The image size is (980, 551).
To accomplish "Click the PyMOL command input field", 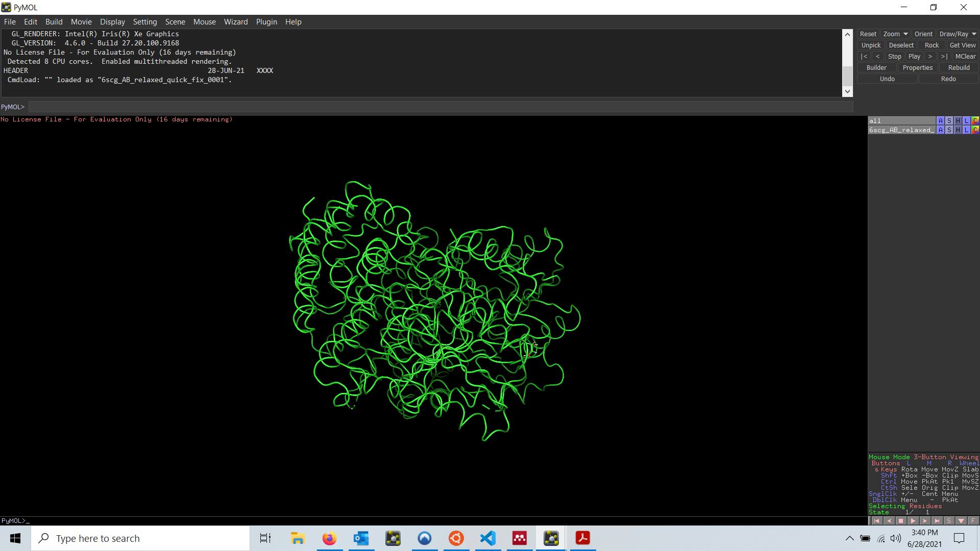I will [x=439, y=107].
